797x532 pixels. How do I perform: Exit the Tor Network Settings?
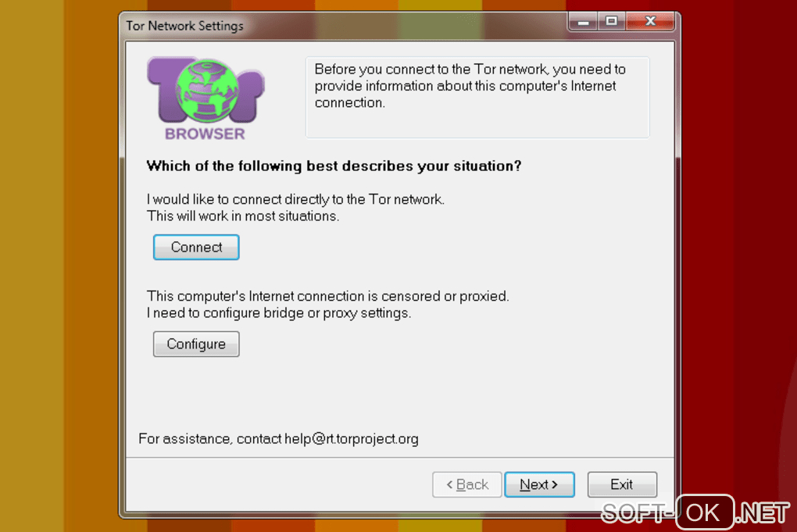tap(622, 485)
